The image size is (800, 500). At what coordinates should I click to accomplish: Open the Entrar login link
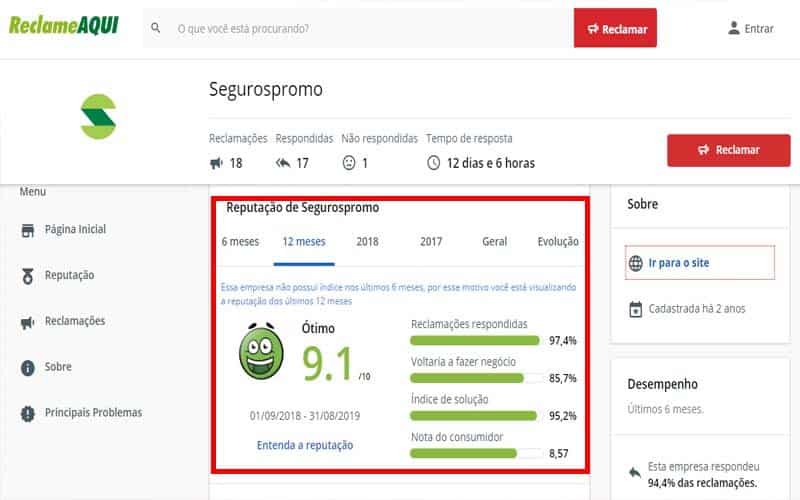759,29
